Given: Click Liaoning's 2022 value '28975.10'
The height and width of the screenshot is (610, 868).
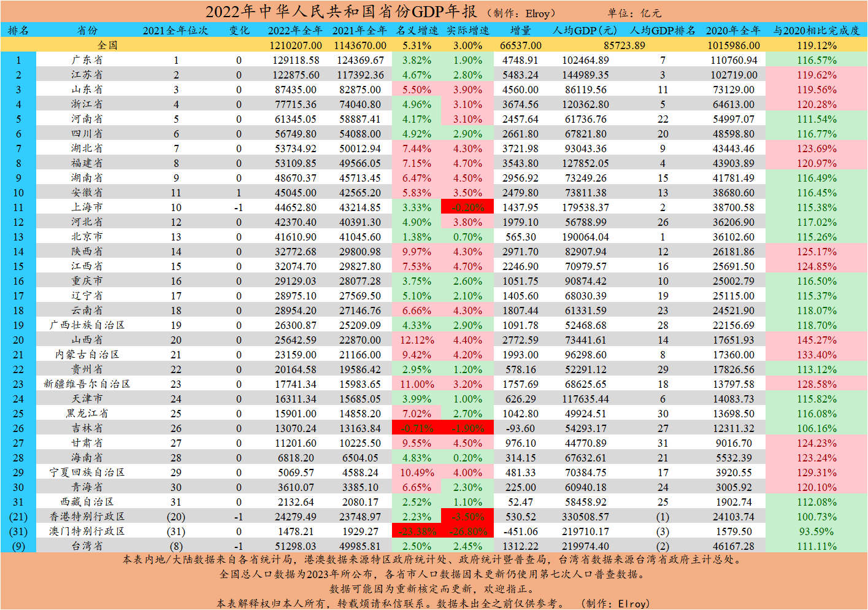Looking at the screenshot, I should pyautogui.click(x=296, y=296).
